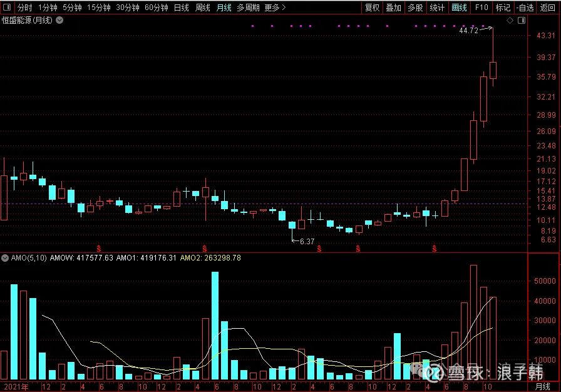
Task: Open the 多股 multi-stock view
Action: point(415,8)
